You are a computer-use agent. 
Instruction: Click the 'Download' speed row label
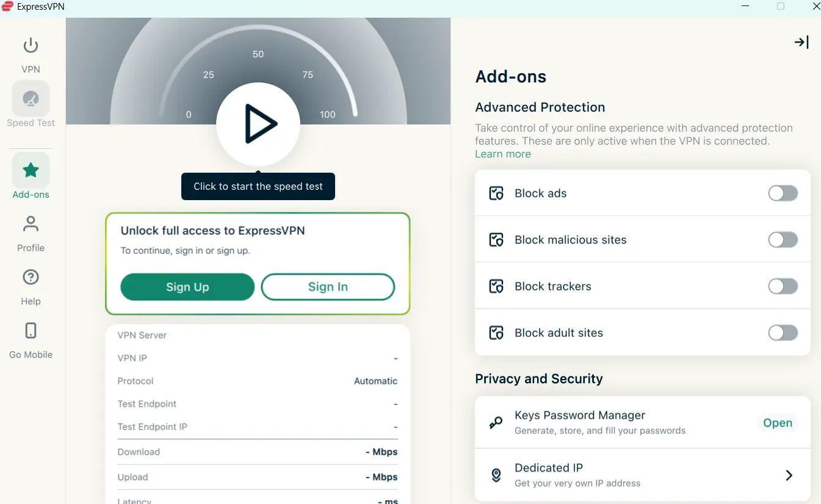coord(139,452)
